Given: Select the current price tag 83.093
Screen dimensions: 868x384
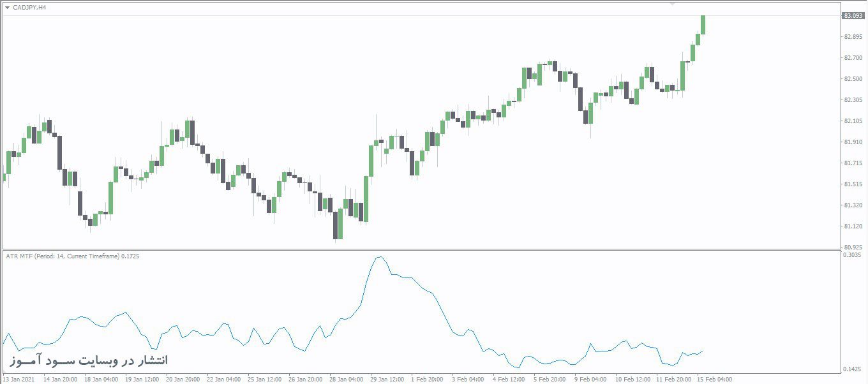Looking at the screenshot, I should coord(852,15).
